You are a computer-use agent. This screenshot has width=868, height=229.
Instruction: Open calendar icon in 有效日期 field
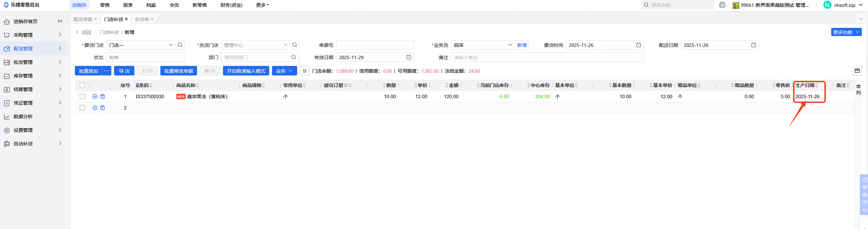pyautogui.click(x=409, y=57)
